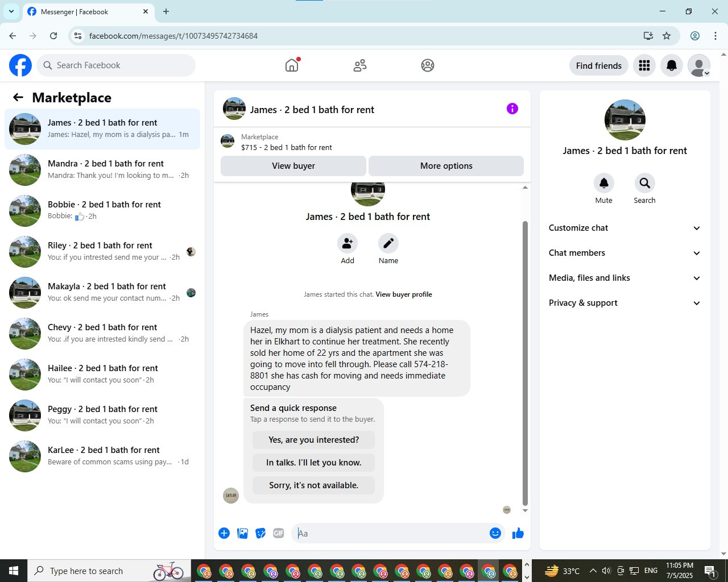Open the emoji picker smiley icon
Image resolution: width=728 pixels, height=582 pixels.
click(495, 533)
